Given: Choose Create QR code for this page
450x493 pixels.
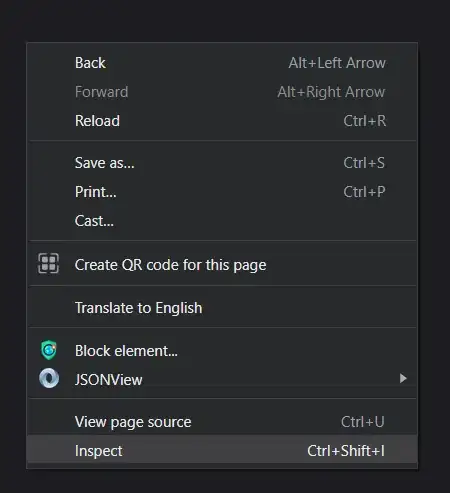Looking at the screenshot, I should coord(222,265).
